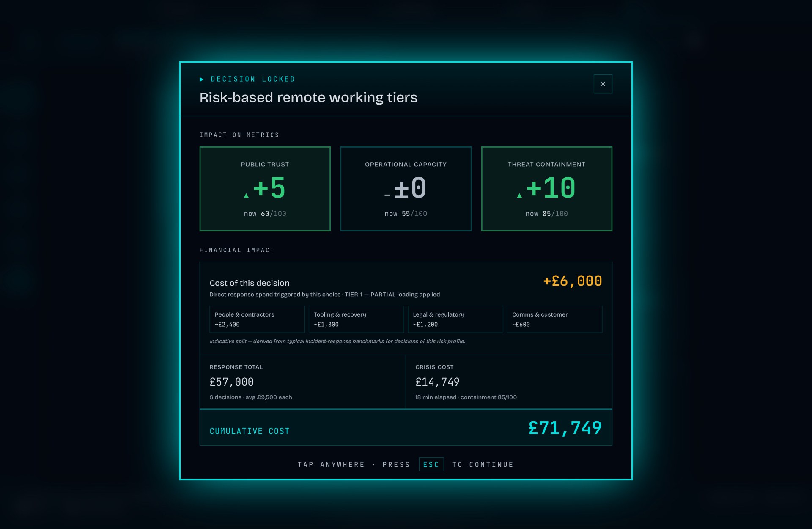The image size is (812, 529).
Task: Click the 'Financial Impact' section heading
Action: (237, 250)
